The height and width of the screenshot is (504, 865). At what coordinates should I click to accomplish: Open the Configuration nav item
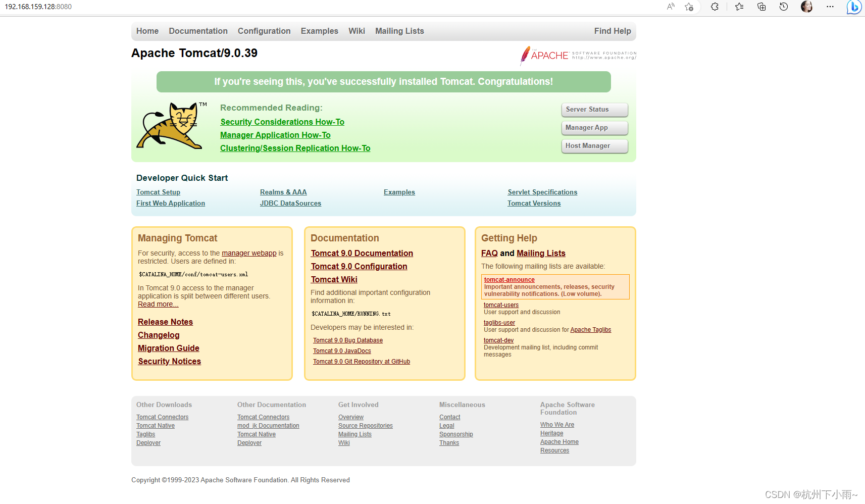click(x=264, y=31)
